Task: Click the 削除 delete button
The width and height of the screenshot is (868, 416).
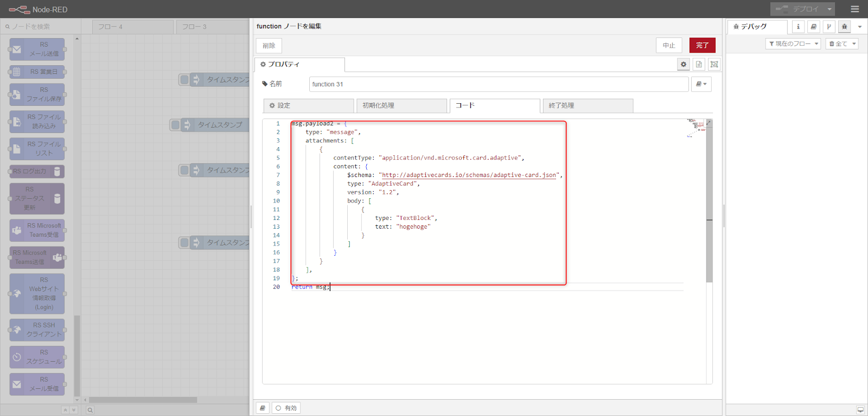Action: point(269,46)
